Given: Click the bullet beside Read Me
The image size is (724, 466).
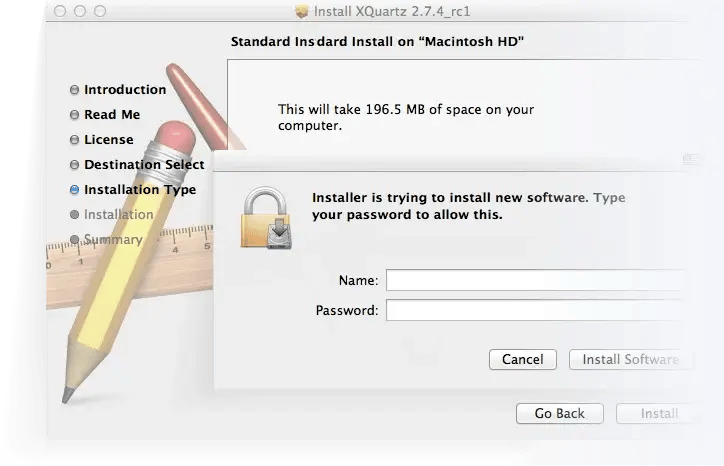Looking at the screenshot, I should coord(74,115).
